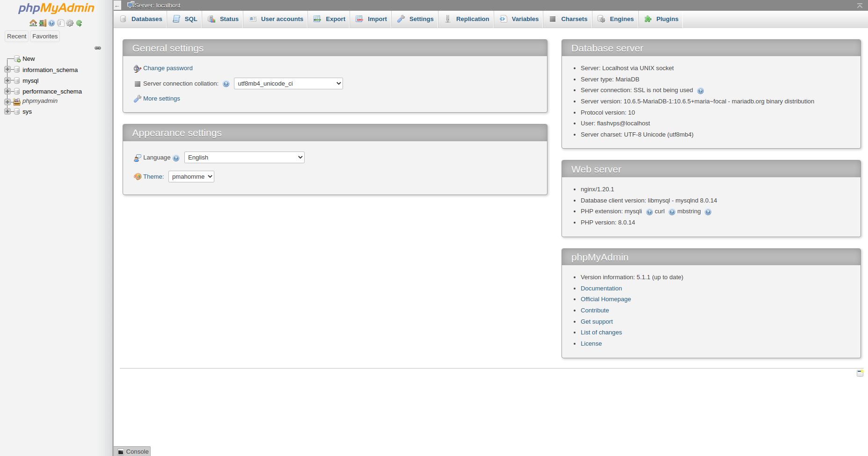Screen dimensions: 868x456
Task: Click the page-top collapse arrows icon
Action: pos(860,6)
